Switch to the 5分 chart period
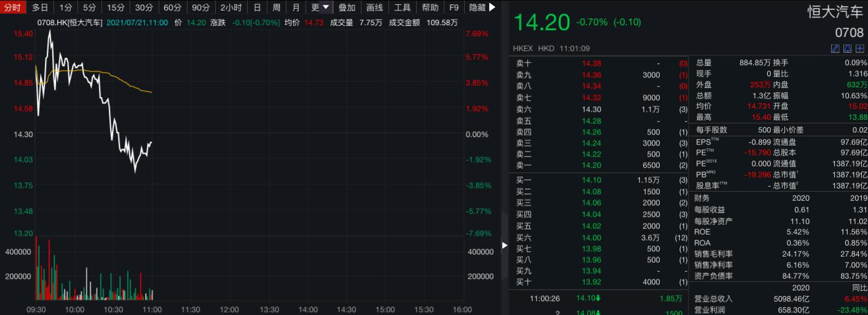The height and width of the screenshot is (315, 868). (90, 7)
